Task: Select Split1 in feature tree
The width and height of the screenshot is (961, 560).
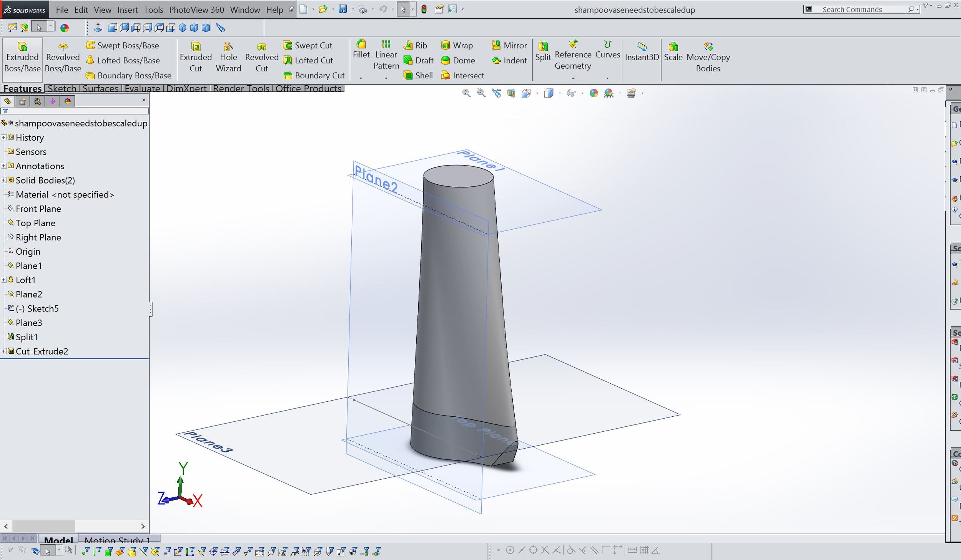Action: click(x=27, y=337)
